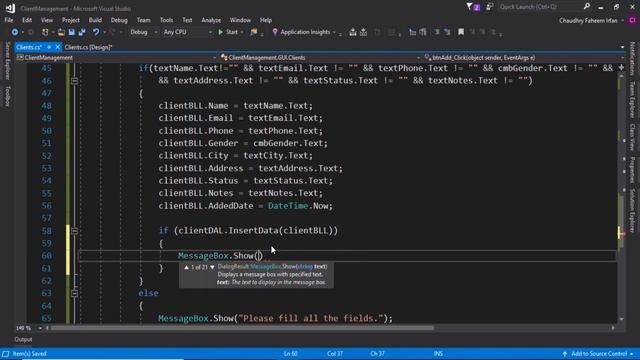The width and height of the screenshot is (640, 360).
Task: Open the btnAdd_Click member dropdown
Action: click(x=524, y=58)
